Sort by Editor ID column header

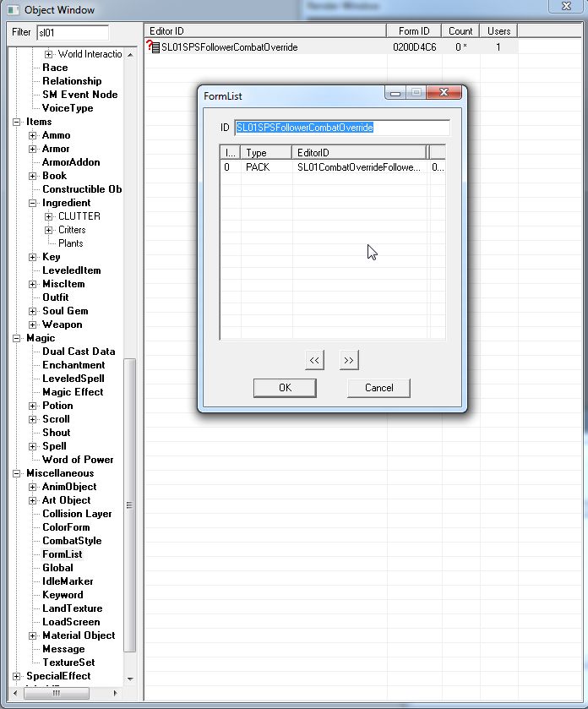(x=265, y=31)
